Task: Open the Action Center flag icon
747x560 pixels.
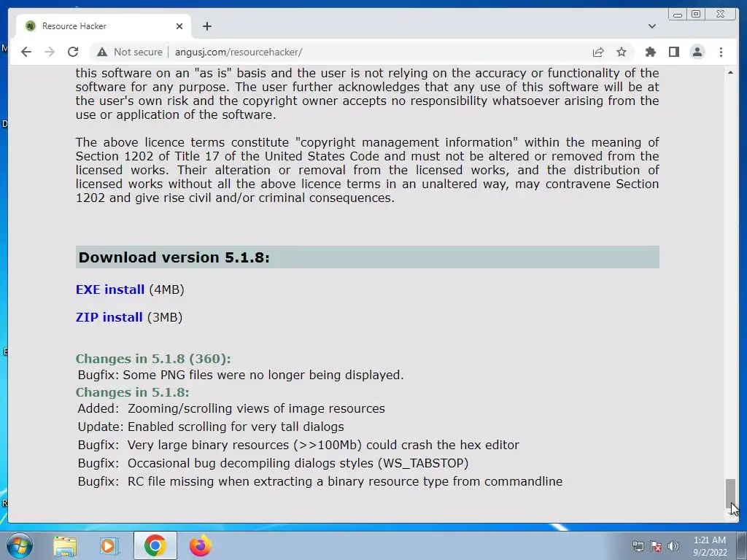Action: [656, 546]
